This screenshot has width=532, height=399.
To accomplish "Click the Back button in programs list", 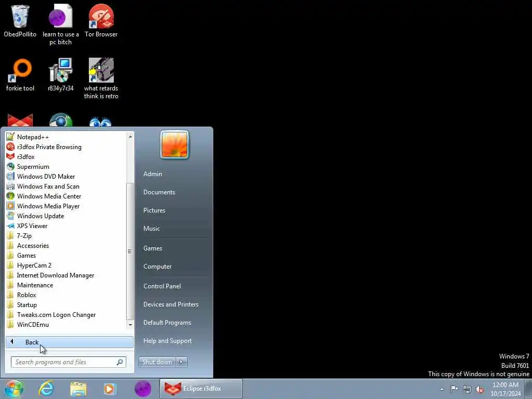I will 70,342.
